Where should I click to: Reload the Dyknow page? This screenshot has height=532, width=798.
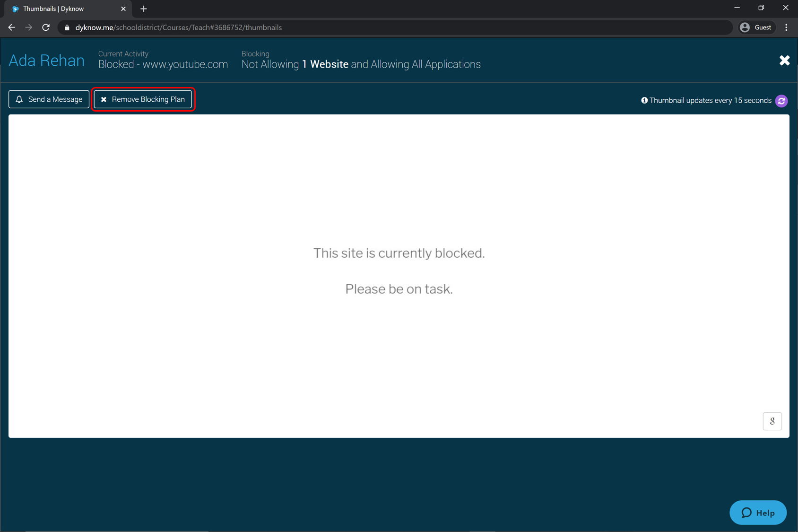(46, 27)
